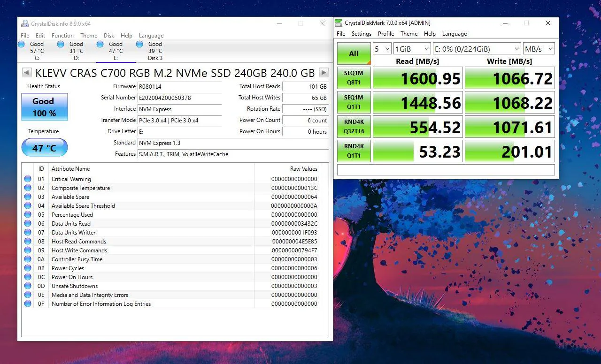Start the SEQ1M Q8T1 test
The height and width of the screenshot is (364, 601).
pyautogui.click(x=354, y=78)
